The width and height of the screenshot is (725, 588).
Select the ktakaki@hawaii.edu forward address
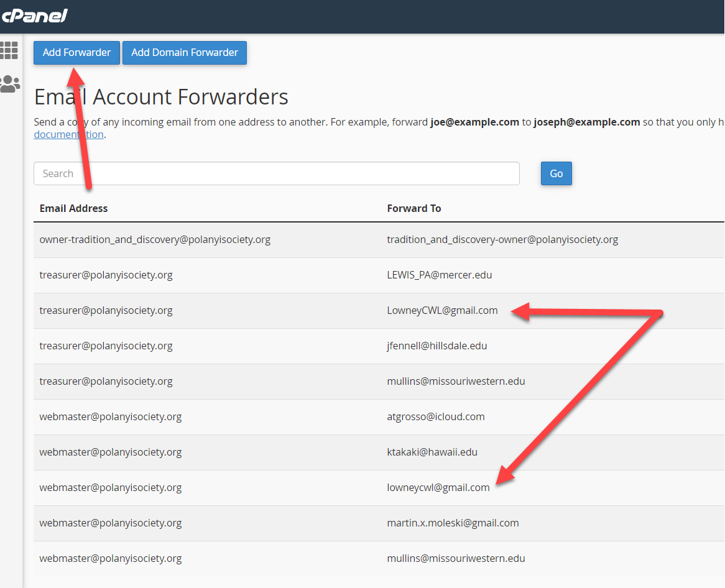(x=432, y=452)
